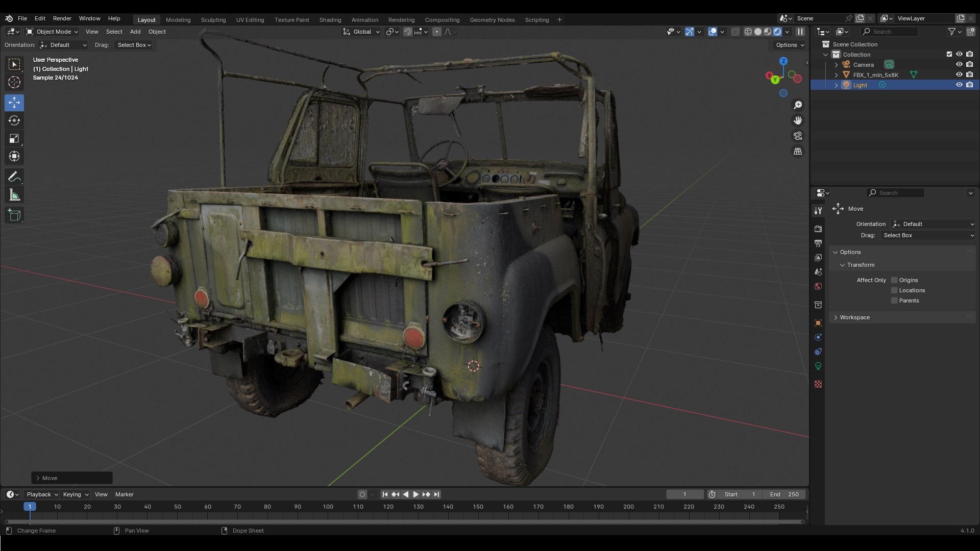Viewport: 980px width, 551px height.
Task: Click the End frame value field
Action: tap(785, 494)
